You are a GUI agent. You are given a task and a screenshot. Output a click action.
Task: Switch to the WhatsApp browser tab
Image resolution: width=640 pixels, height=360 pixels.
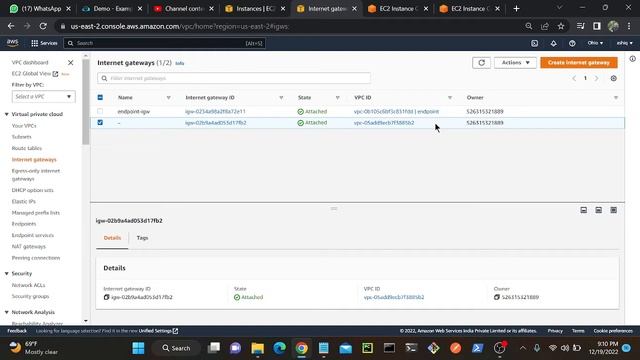point(40,9)
